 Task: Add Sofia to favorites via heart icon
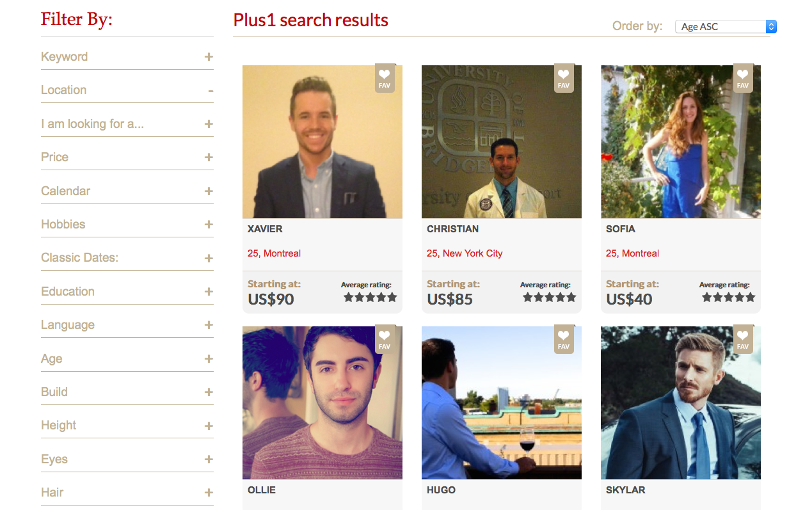point(743,78)
